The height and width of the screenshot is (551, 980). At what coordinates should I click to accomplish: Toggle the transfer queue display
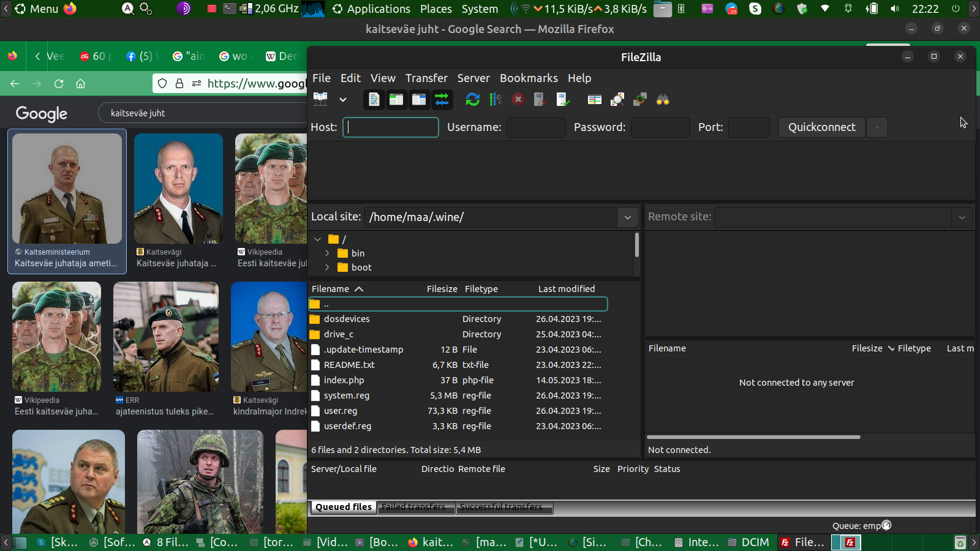pos(442,99)
